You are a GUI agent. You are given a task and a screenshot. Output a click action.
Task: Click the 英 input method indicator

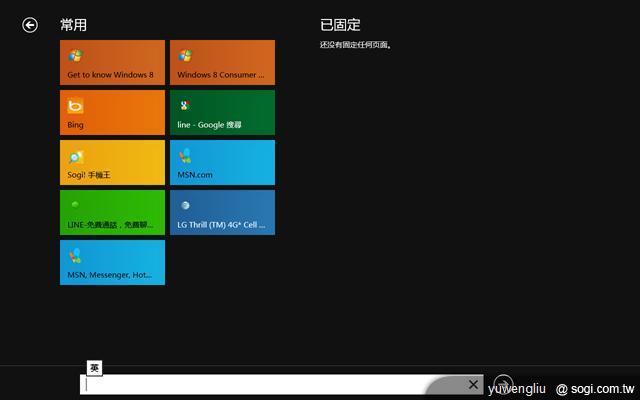pyautogui.click(x=94, y=368)
